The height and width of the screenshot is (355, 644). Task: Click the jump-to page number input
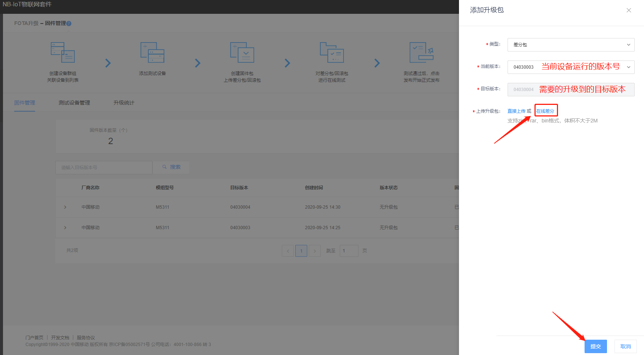pyautogui.click(x=349, y=251)
